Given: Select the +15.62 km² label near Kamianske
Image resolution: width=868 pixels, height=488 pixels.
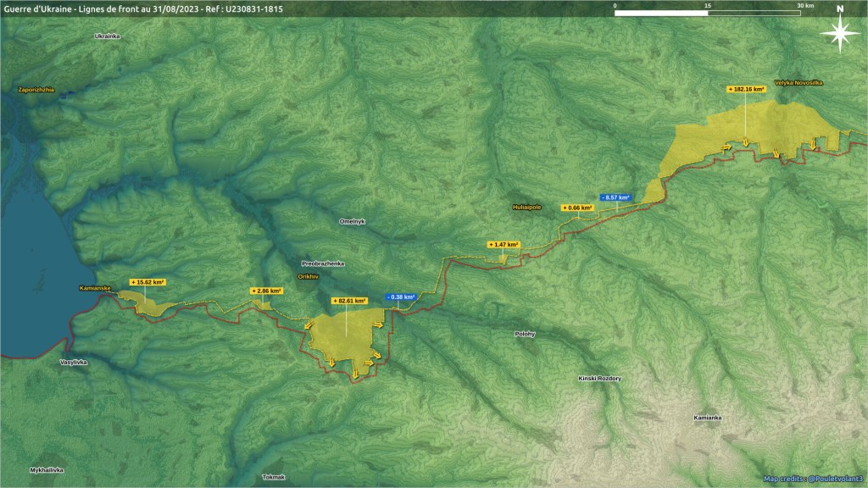Looking at the screenshot, I should point(147,281).
